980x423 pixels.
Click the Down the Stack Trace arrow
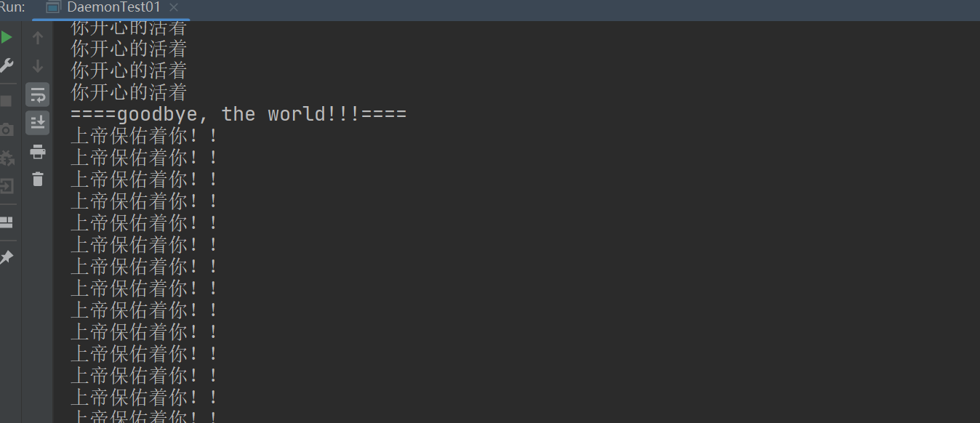pos(38,66)
